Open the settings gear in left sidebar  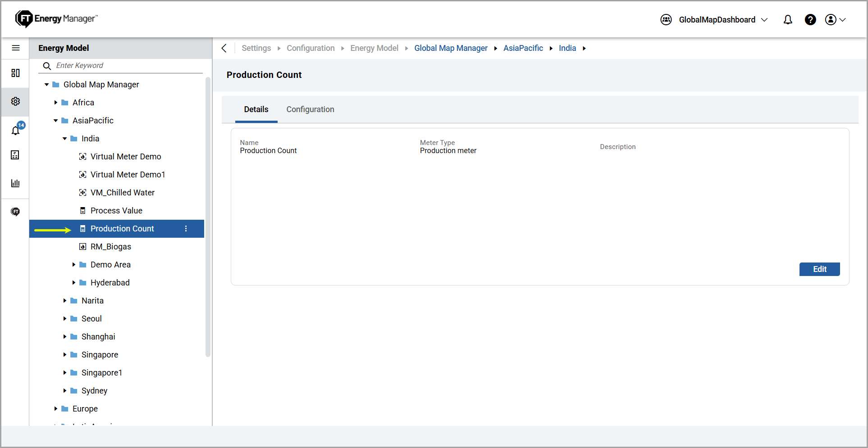pyautogui.click(x=15, y=101)
